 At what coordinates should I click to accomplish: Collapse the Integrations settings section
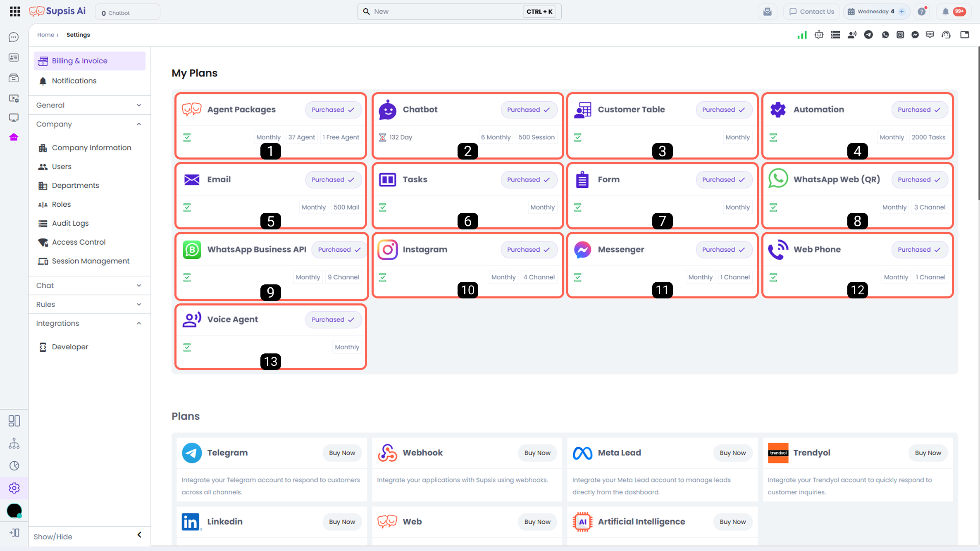coord(89,324)
